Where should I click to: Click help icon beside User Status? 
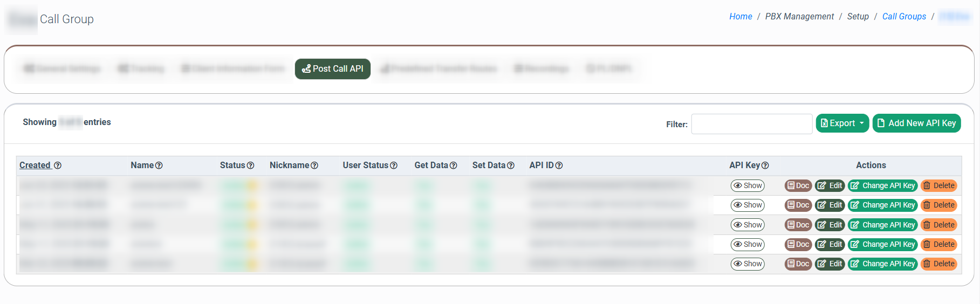click(394, 165)
